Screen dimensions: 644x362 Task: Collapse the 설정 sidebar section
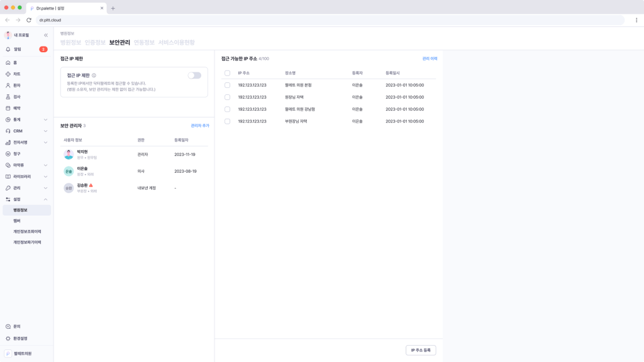(45, 199)
